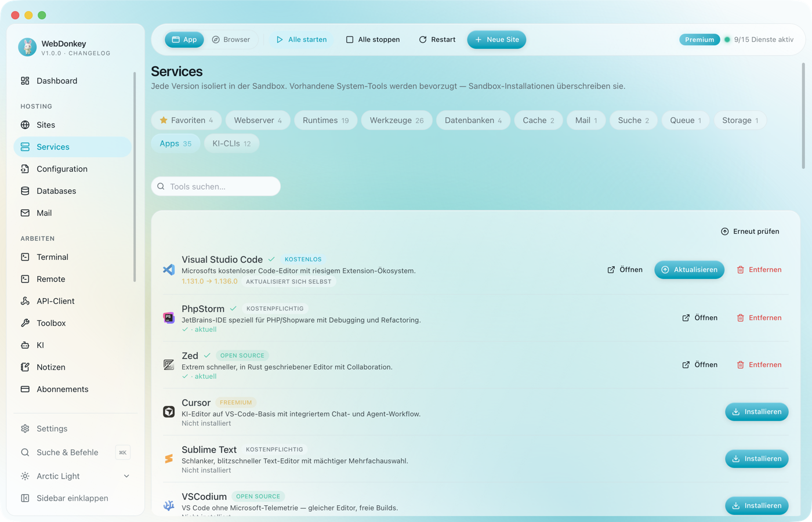Click Alle starten button
Screen dimensions: 812x522
click(302, 39)
